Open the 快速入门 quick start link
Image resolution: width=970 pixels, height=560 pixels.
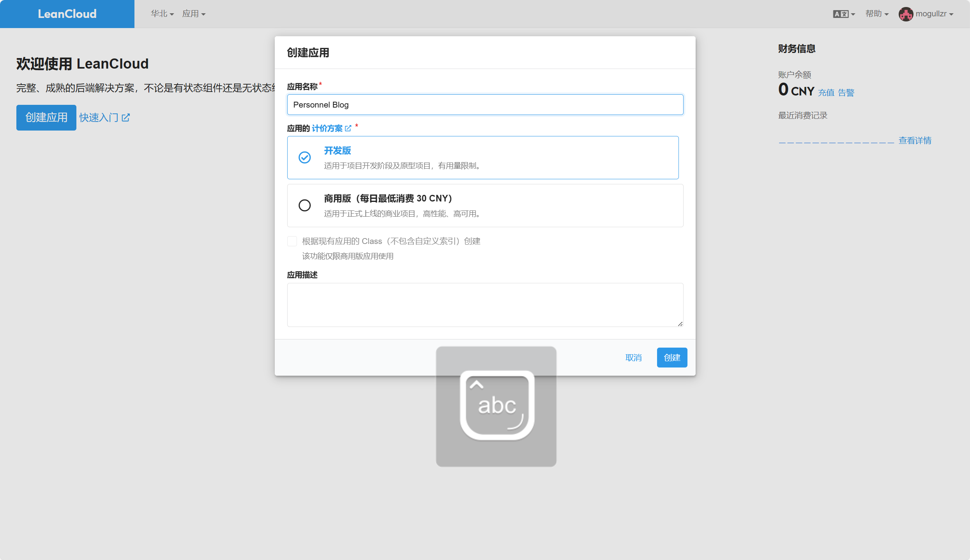104,117
